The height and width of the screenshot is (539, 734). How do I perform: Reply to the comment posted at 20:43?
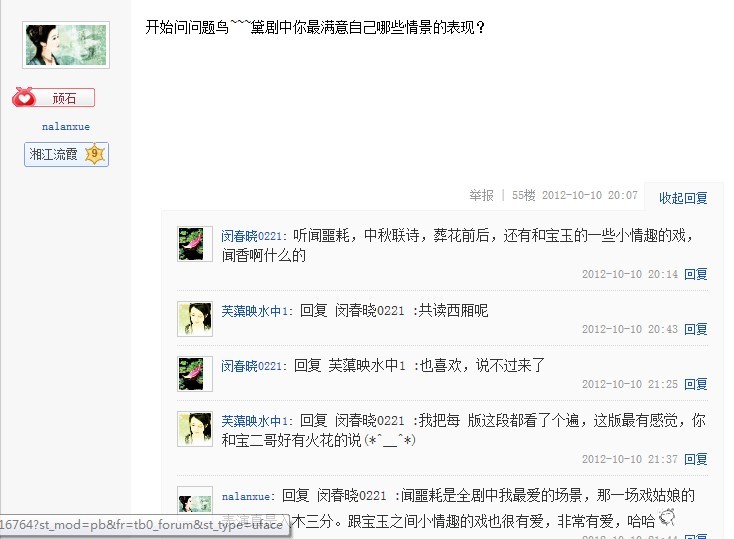click(x=696, y=329)
